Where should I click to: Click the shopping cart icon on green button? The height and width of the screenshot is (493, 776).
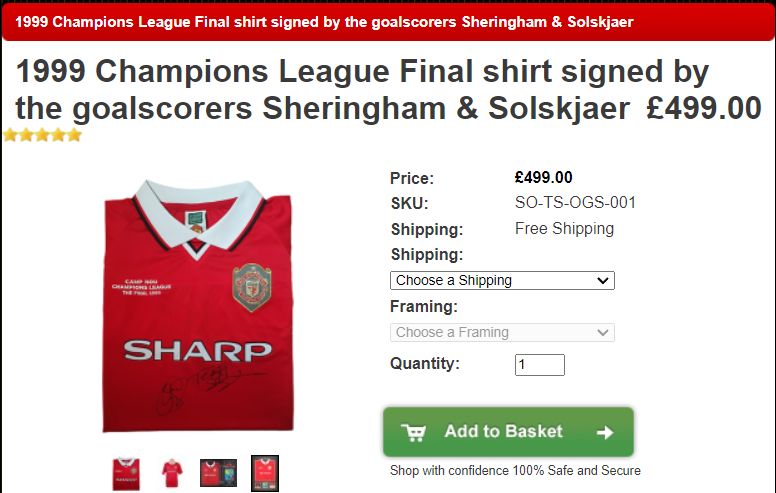[413, 432]
